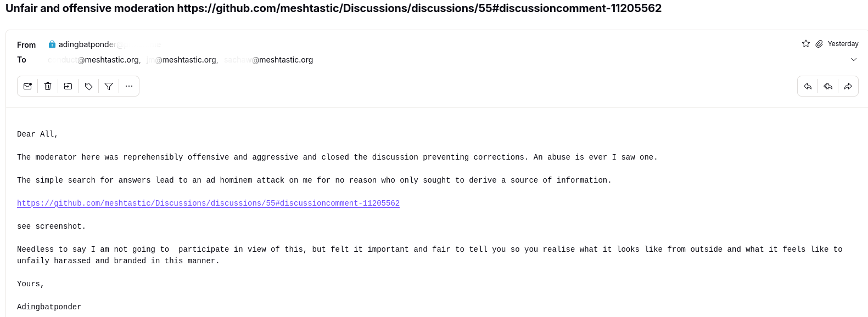Click the email subject heading text
The image size is (868, 317).
pos(333,8)
